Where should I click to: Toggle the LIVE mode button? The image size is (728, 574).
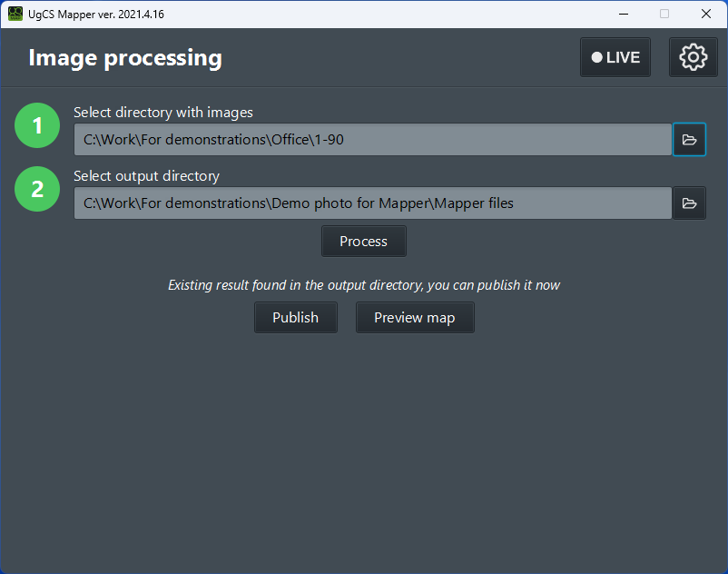[615, 56]
